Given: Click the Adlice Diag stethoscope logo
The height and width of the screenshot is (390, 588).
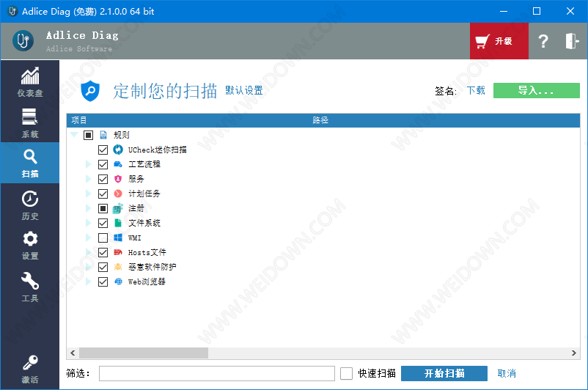Looking at the screenshot, I should [23, 40].
